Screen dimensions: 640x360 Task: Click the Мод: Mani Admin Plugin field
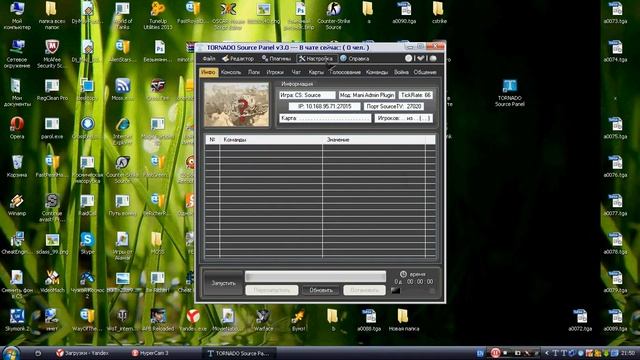tap(367, 95)
